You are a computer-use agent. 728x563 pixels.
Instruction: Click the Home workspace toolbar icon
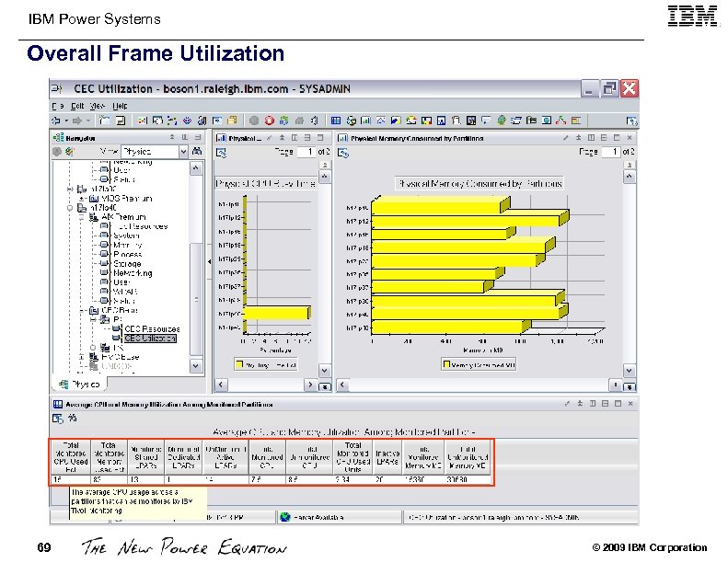(299, 121)
